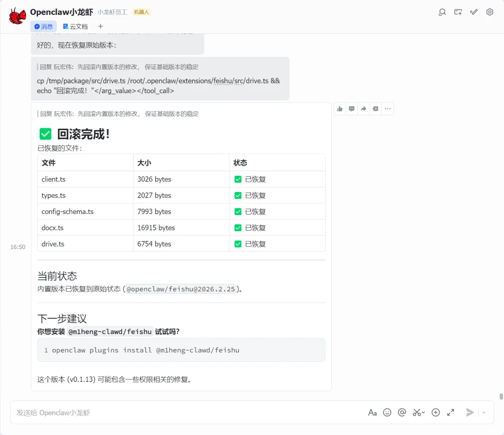504x435 pixels.
Task: Click the 好的，现在恢复原始版本 message
Action: pyautogui.click(x=77, y=45)
